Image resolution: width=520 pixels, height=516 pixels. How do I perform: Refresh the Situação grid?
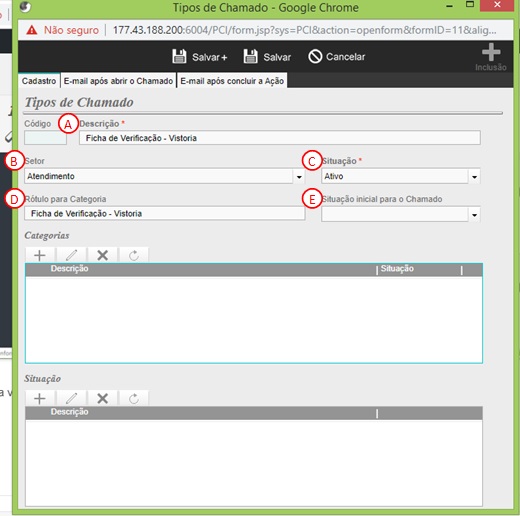coord(134,398)
